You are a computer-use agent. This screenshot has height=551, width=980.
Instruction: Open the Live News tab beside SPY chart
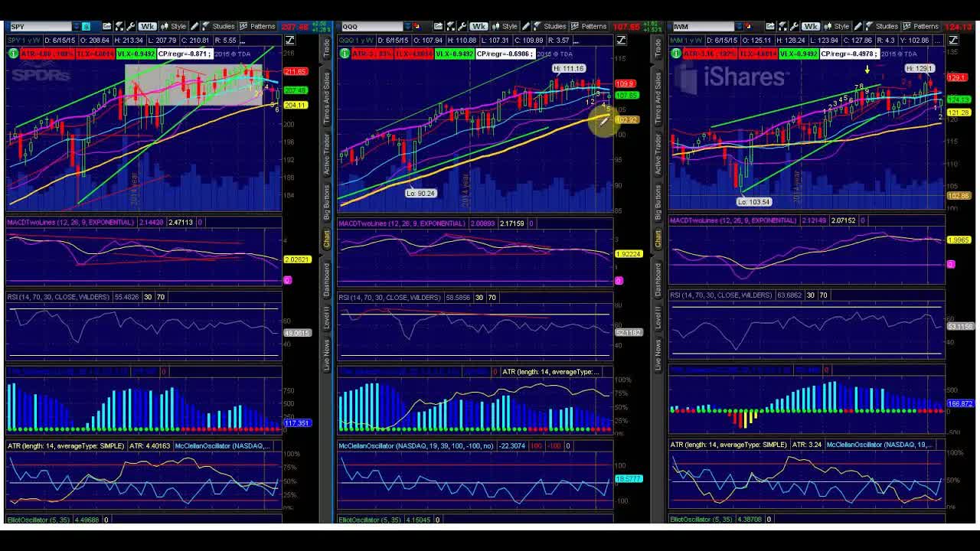point(326,356)
